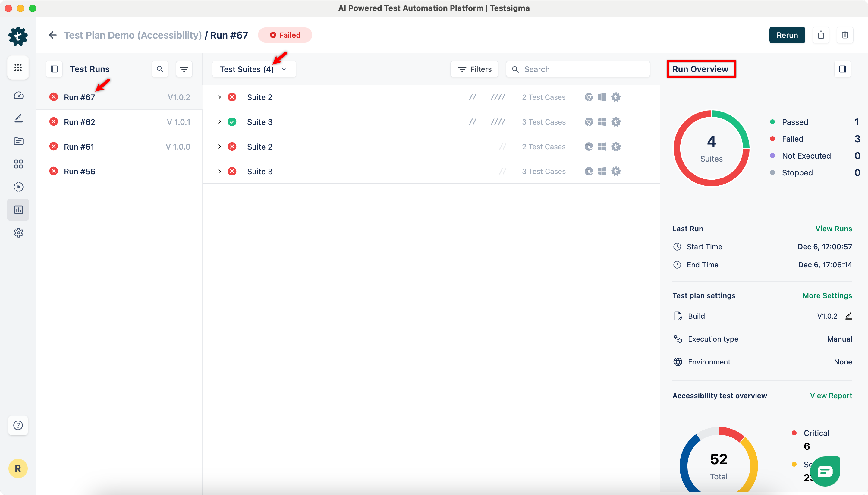Expand the first Suite 2 row
Image resolution: width=868 pixels, height=495 pixels.
219,97
